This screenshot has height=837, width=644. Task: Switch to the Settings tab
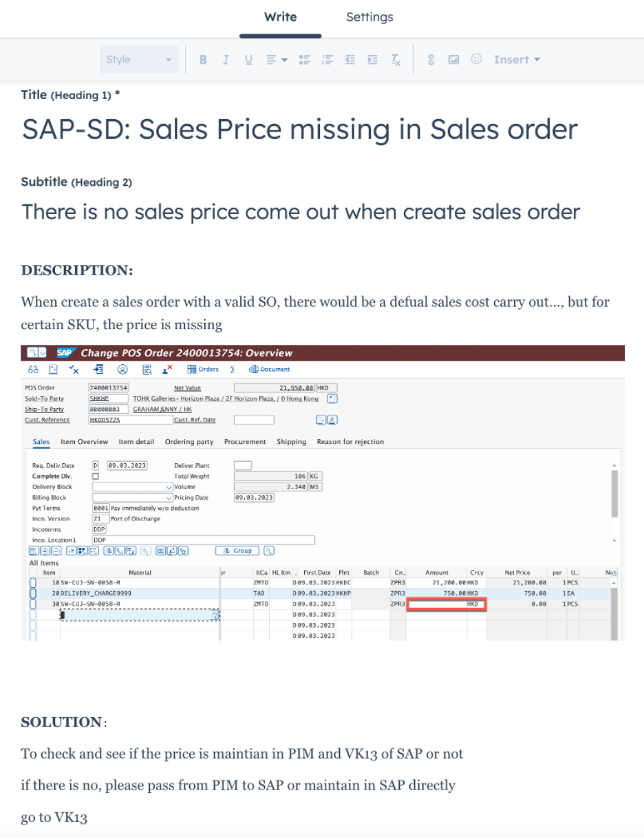coord(369,17)
